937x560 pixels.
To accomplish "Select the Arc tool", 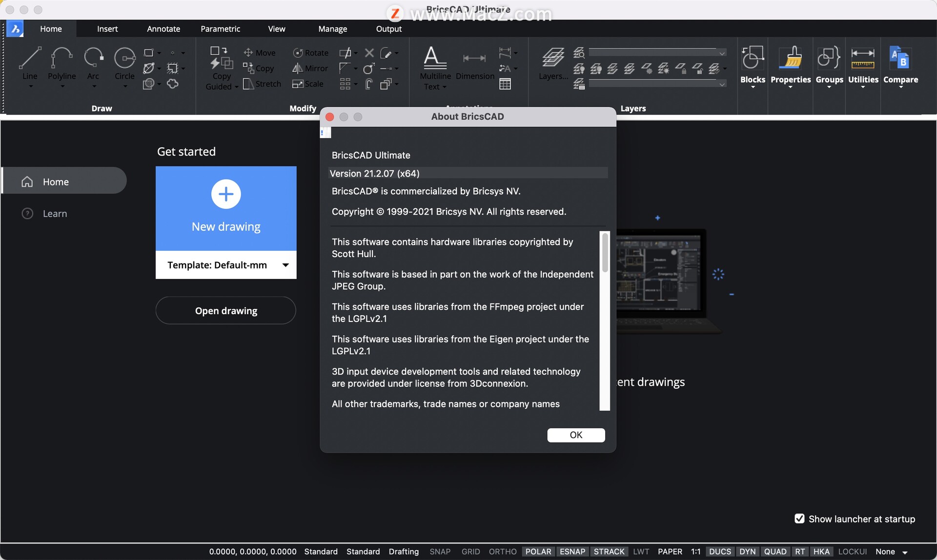I will click(x=93, y=63).
